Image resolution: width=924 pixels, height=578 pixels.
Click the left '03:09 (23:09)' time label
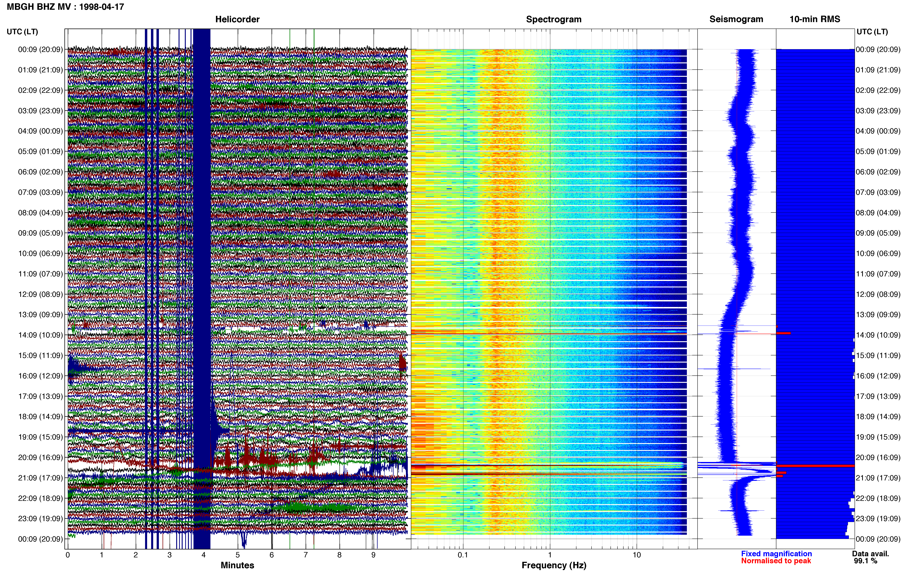pos(41,111)
